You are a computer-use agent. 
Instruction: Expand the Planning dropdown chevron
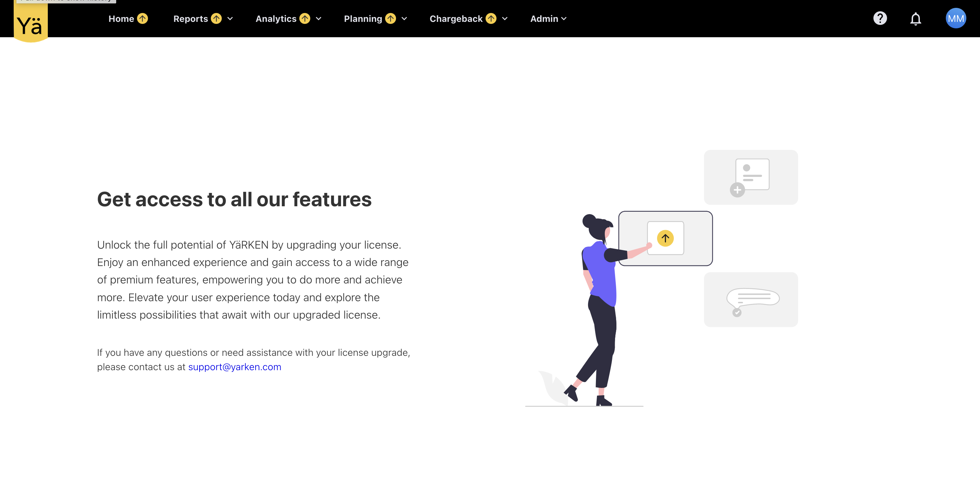pyautogui.click(x=404, y=19)
